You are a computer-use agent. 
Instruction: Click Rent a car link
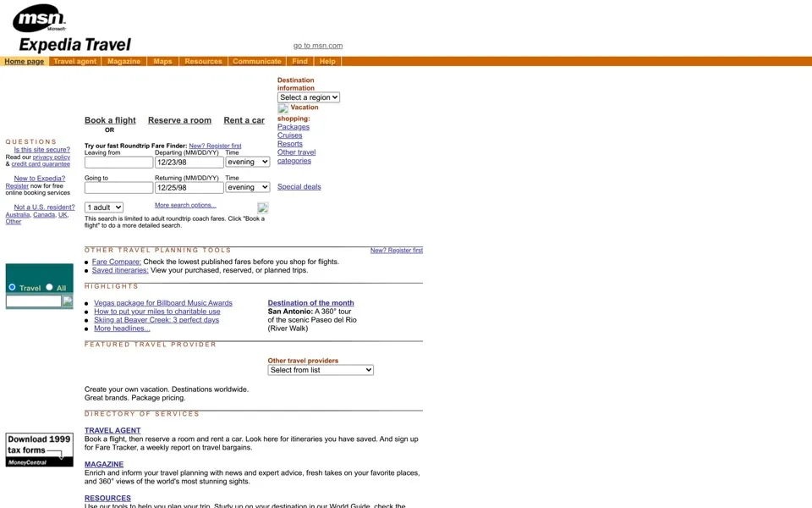244,120
